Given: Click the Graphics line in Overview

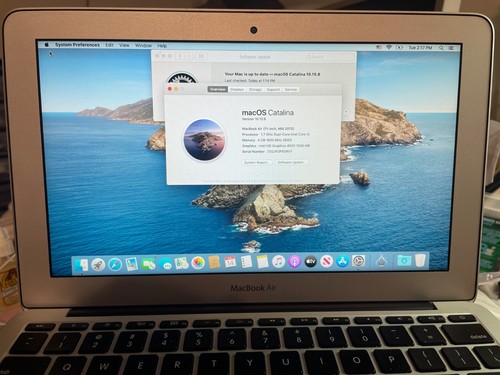Looking at the screenshot, I should click(276, 146).
